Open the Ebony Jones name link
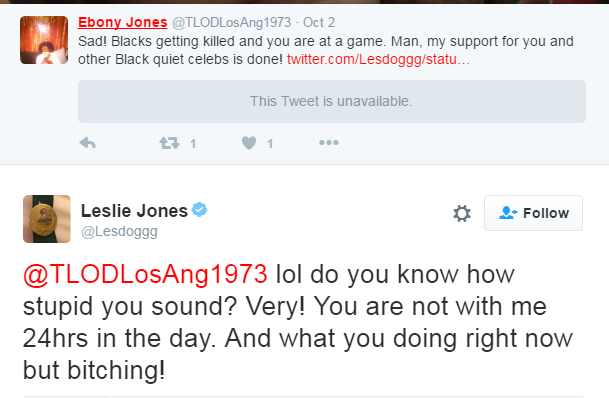 tap(122, 22)
